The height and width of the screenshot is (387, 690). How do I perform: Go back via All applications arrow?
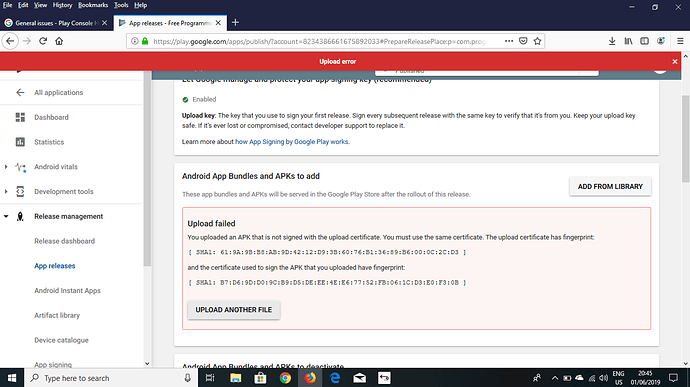click(20, 92)
